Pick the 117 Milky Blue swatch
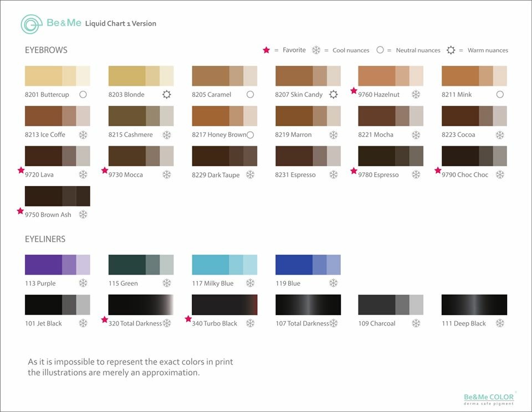The width and height of the screenshot is (532, 412). [224, 265]
